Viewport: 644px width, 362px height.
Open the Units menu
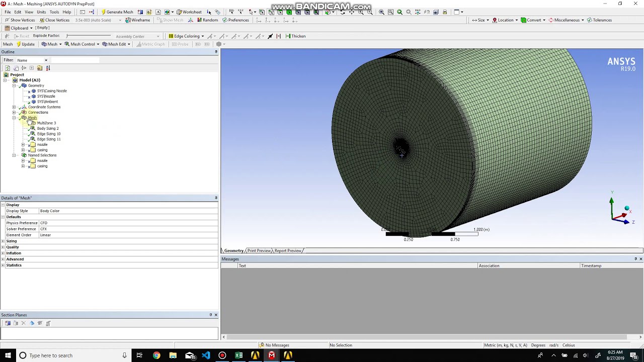tap(41, 12)
